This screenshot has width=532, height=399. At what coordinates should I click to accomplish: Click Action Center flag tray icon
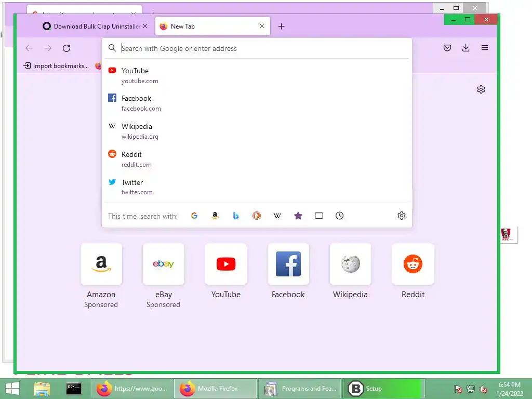[458, 389]
